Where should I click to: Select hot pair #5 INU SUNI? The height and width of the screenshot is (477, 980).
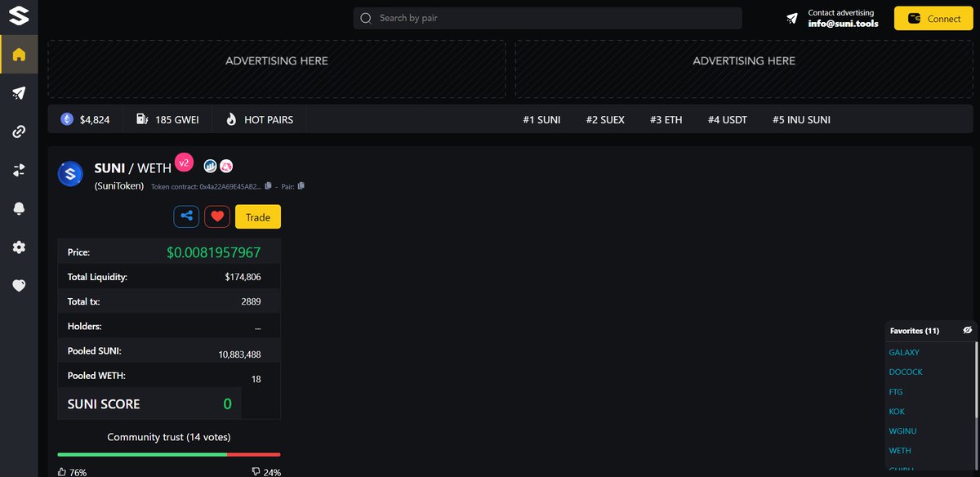click(x=801, y=119)
